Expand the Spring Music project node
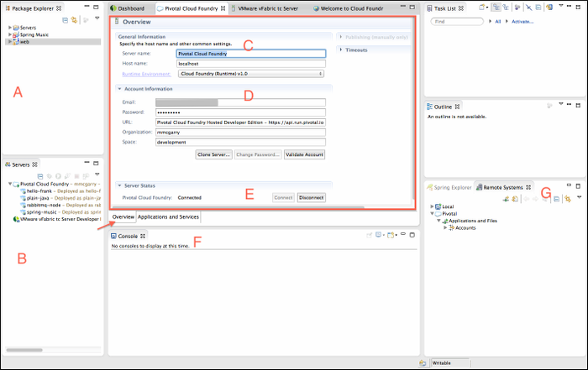The height and width of the screenshot is (370, 588). (x=10, y=34)
